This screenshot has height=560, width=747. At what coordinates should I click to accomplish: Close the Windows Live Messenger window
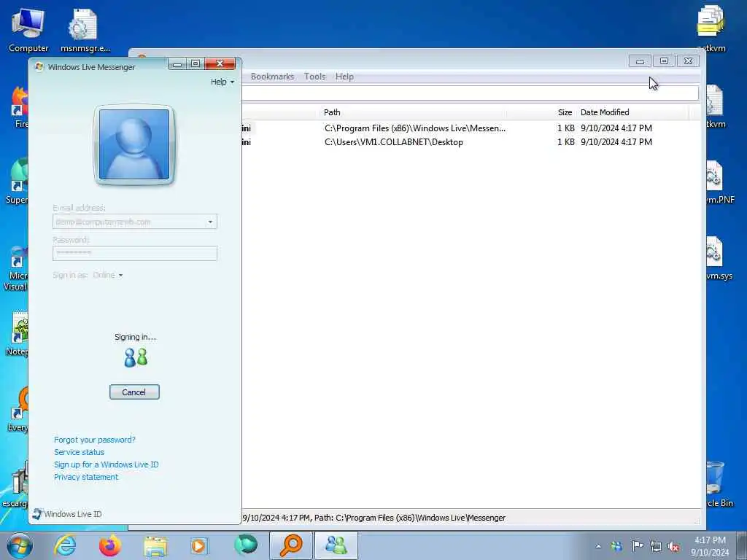tap(220, 64)
